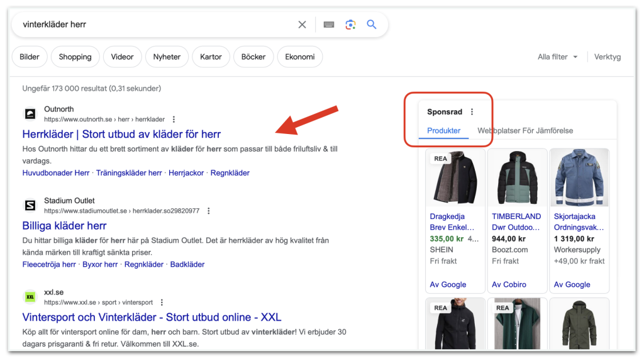View the Timberland puffer jacket image
The height and width of the screenshot is (363, 644).
click(x=518, y=177)
